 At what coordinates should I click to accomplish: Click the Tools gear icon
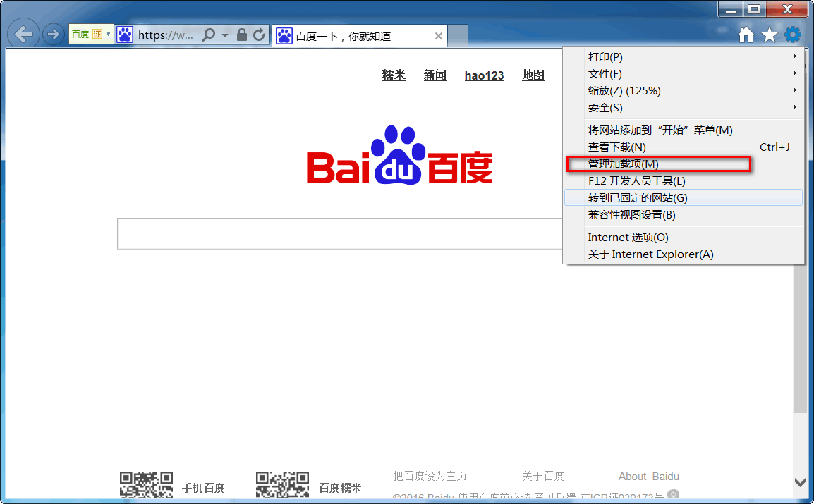pyautogui.click(x=793, y=35)
